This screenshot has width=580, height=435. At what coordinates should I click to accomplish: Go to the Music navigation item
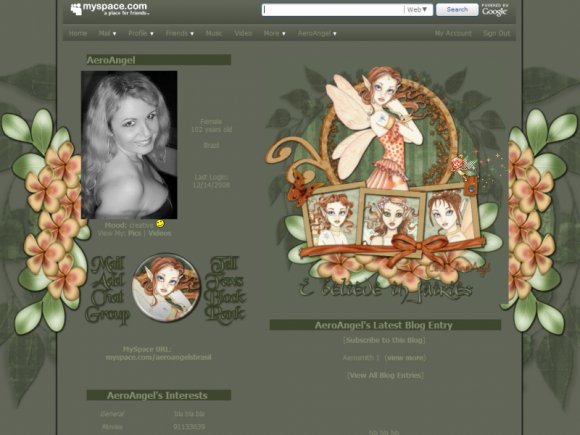click(x=214, y=33)
